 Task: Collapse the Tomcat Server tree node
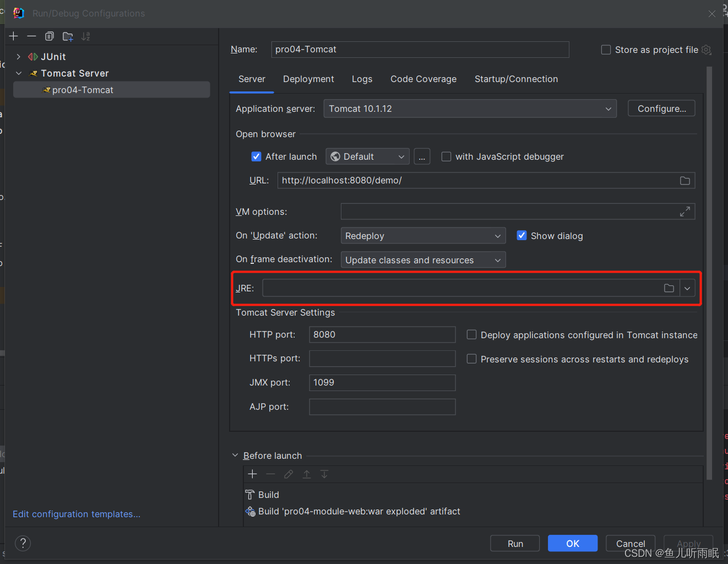point(18,73)
